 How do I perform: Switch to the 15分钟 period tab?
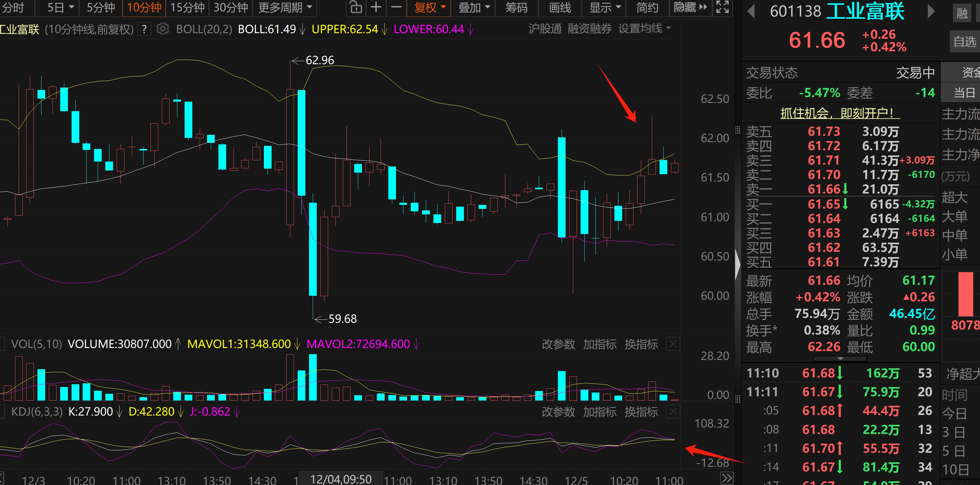click(187, 7)
